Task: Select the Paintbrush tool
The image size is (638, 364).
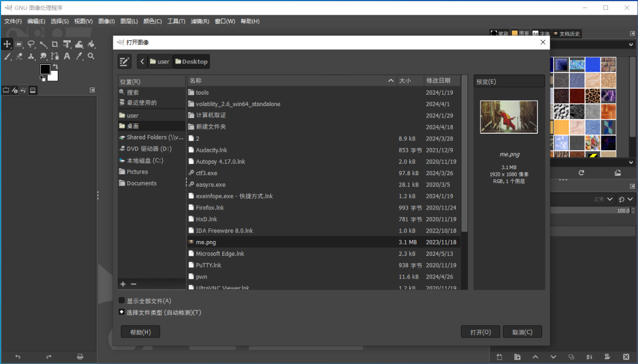Action: [7, 56]
